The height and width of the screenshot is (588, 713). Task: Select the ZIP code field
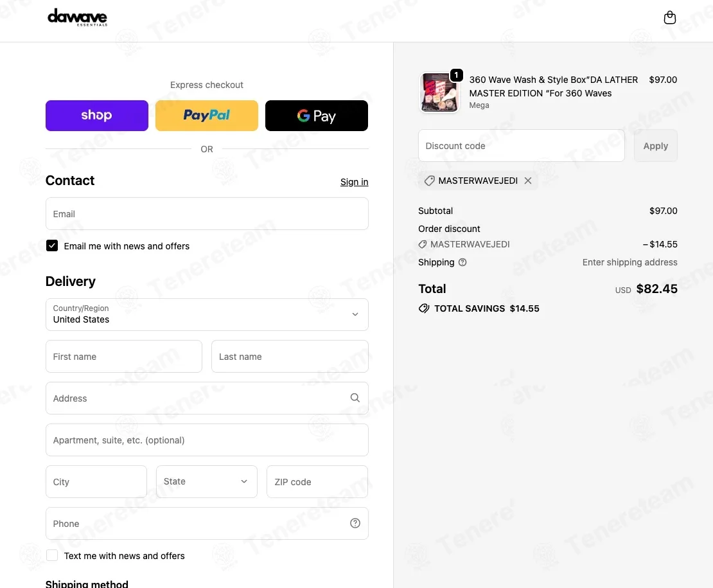pos(317,481)
